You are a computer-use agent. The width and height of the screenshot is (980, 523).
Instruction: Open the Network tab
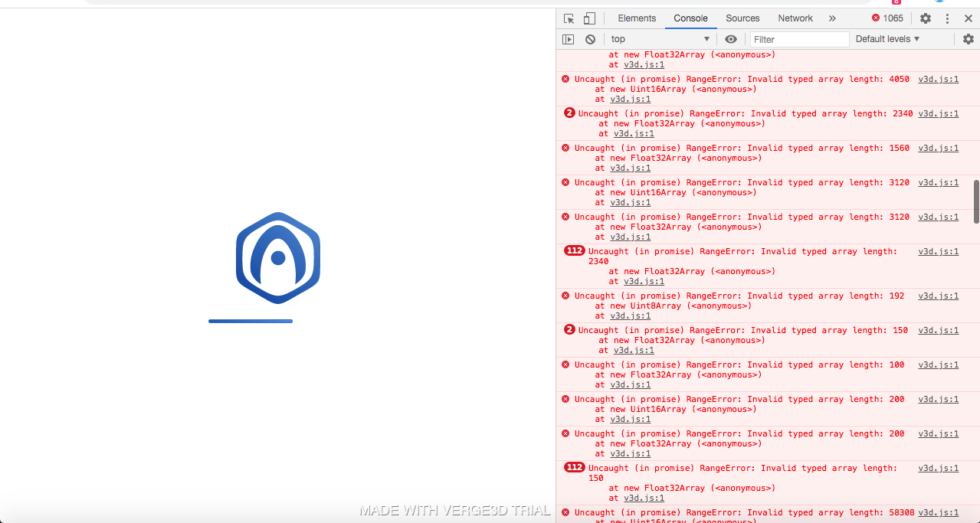click(795, 18)
